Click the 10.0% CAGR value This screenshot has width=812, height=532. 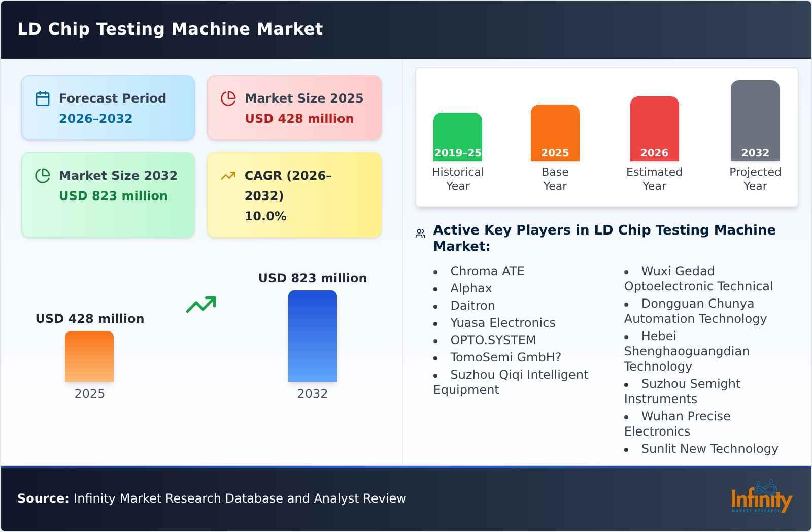point(265,216)
